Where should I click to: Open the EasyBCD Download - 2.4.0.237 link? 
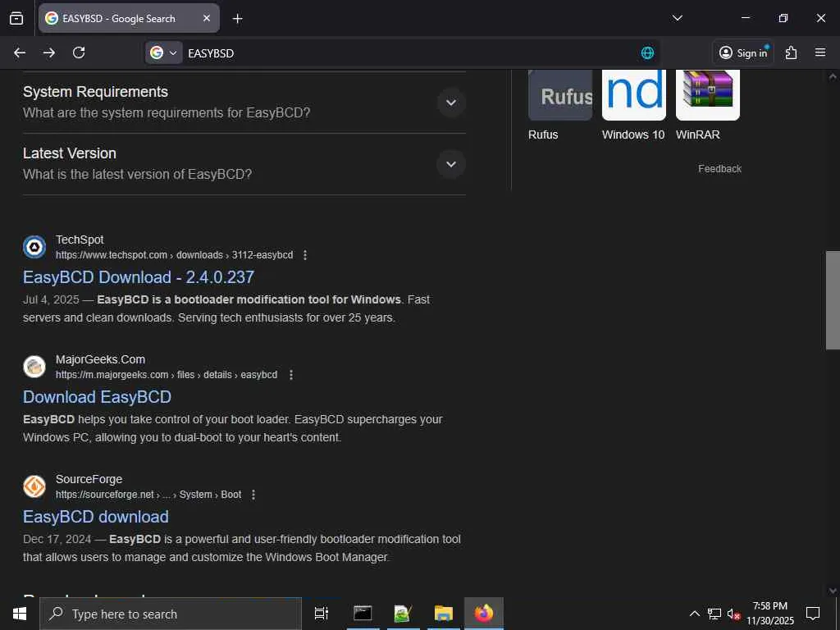click(x=138, y=277)
